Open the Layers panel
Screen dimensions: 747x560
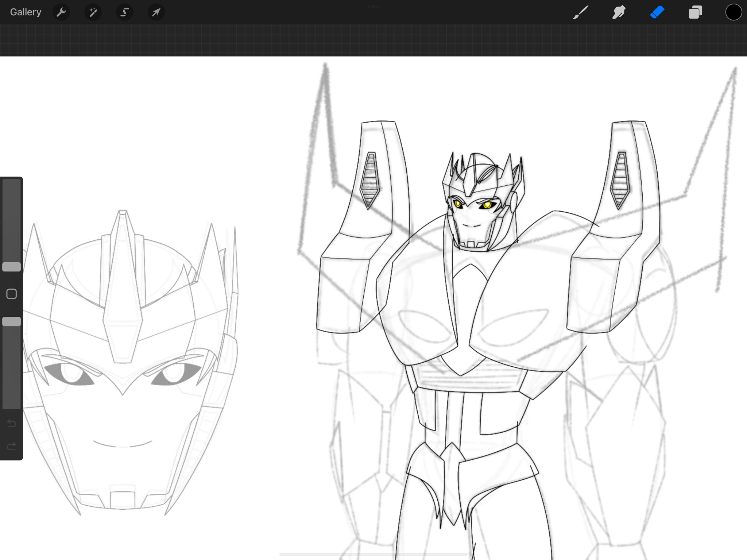(x=695, y=12)
